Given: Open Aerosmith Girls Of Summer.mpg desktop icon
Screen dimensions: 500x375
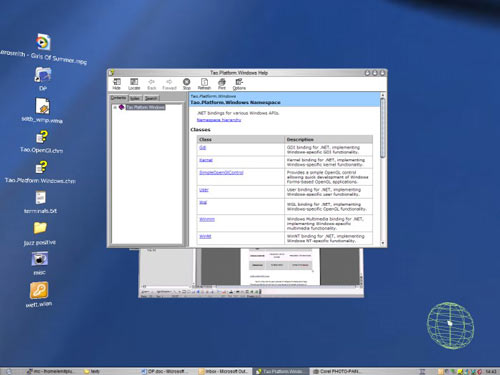Looking at the screenshot, I should click(43, 42).
